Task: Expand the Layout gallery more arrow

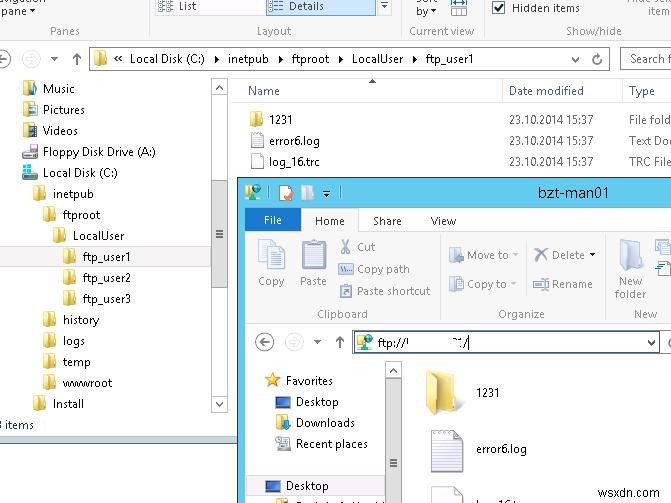Action: [384, 6]
